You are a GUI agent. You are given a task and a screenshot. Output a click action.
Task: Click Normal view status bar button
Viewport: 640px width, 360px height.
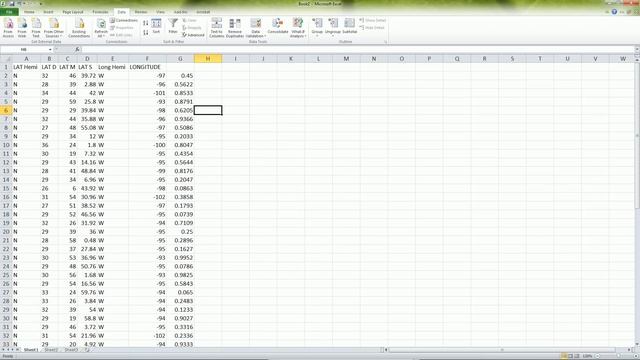click(564, 356)
